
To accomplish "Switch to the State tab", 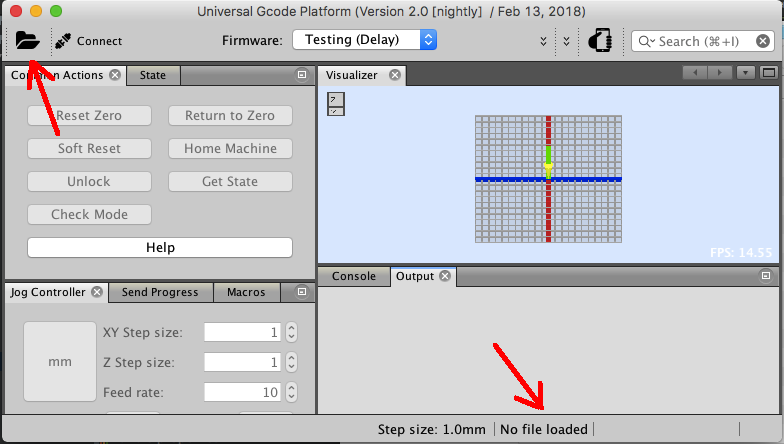I will (153, 76).
